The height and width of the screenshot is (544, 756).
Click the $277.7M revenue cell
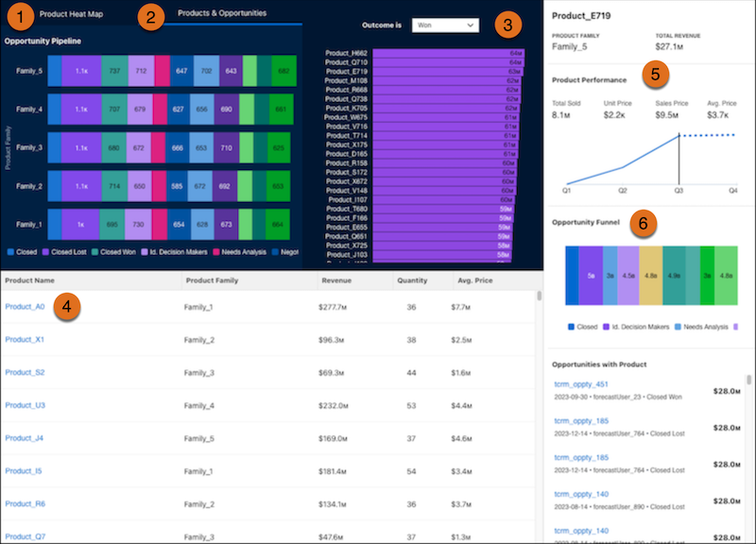click(x=333, y=307)
